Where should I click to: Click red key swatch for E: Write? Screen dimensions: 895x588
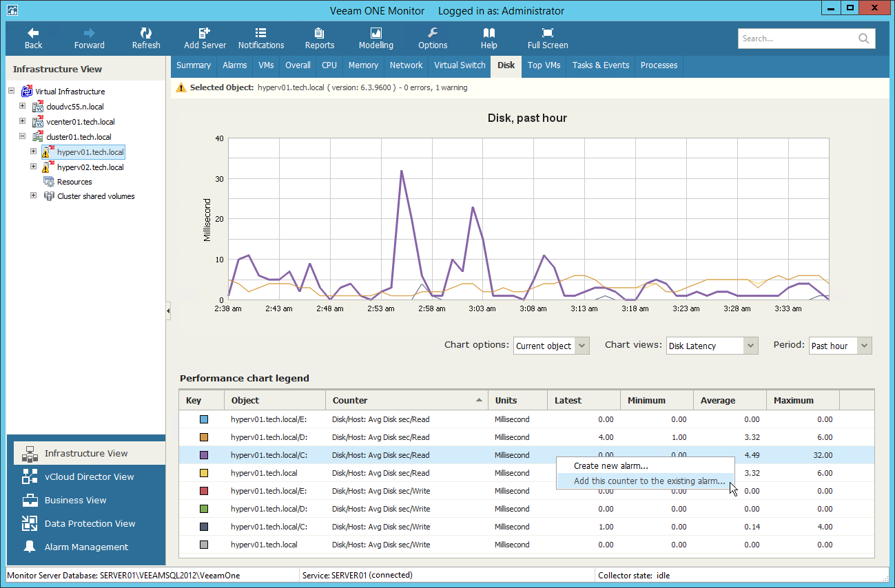click(x=204, y=491)
